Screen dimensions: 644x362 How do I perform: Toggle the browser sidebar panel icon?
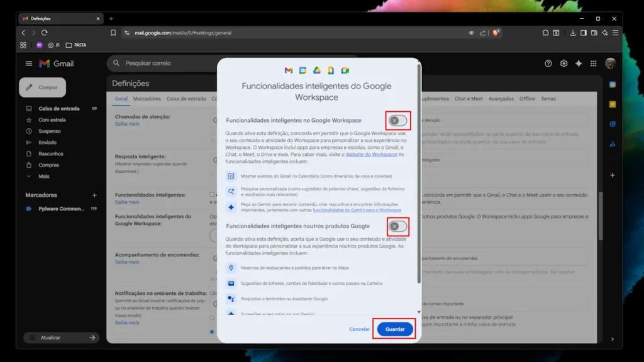coord(583,33)
